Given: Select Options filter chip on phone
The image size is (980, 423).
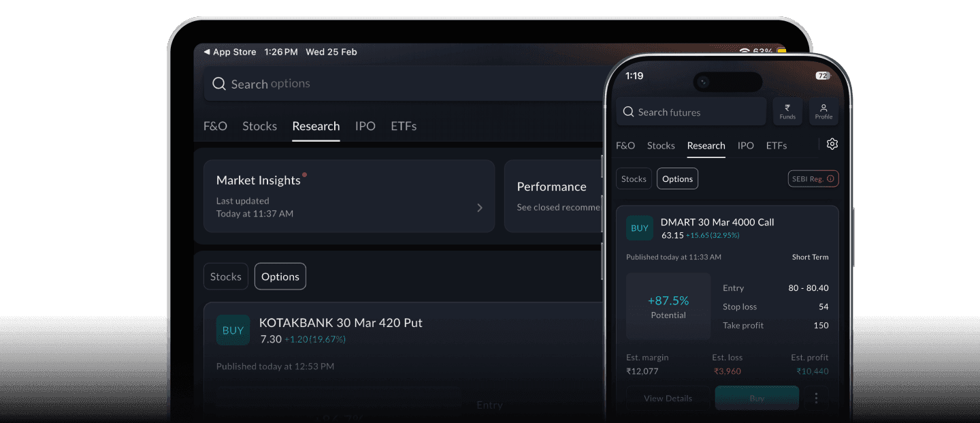Looking at the screenshot, I should pos(677,179).
